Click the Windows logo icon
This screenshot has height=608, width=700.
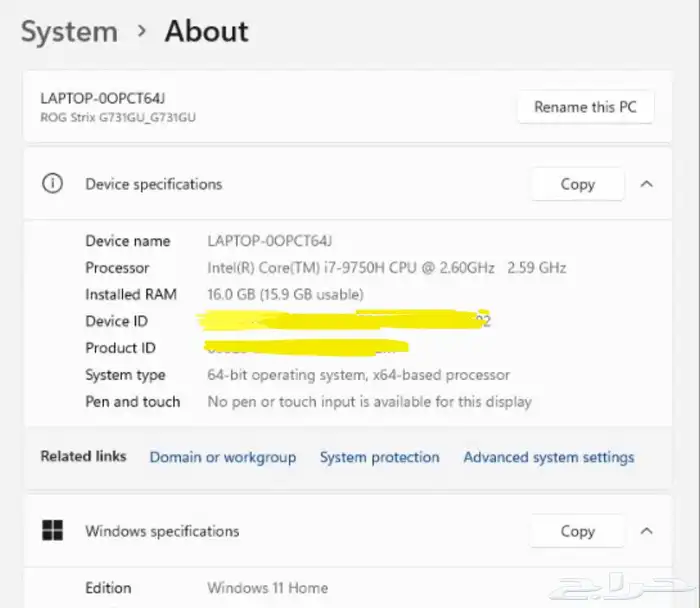(x=52, y=530)
